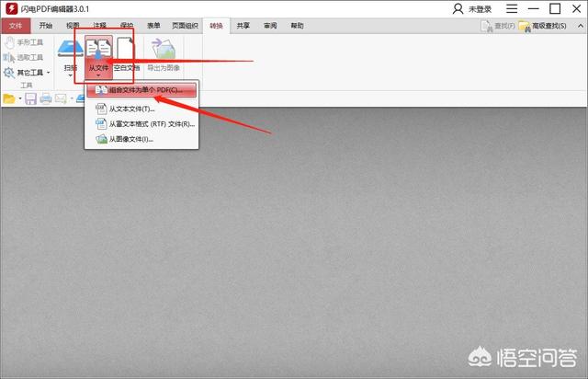Switch to the 开始 ribbon tab
This screenshot has height=379, width=588.
[x=45, y=26]
